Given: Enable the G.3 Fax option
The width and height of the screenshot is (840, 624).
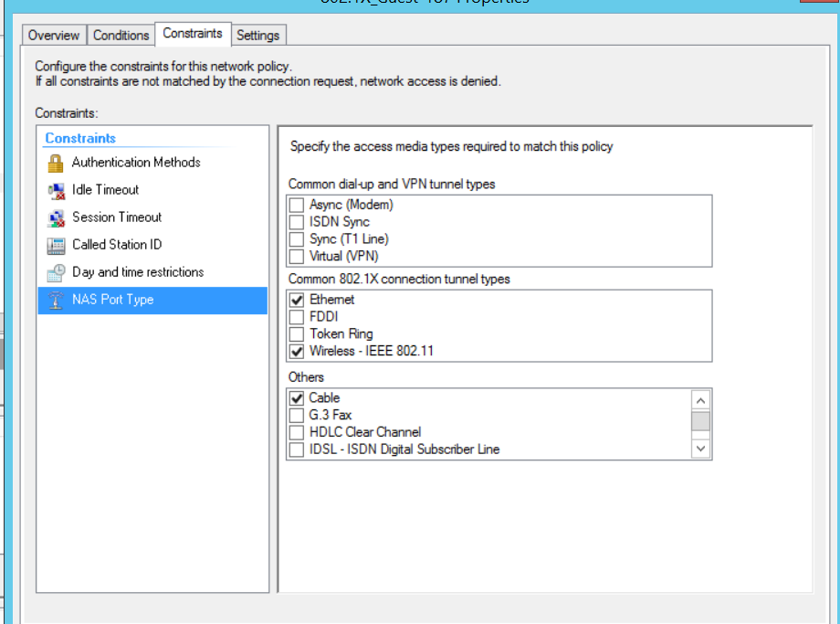Looking at the screenshot, I should 296,415.
